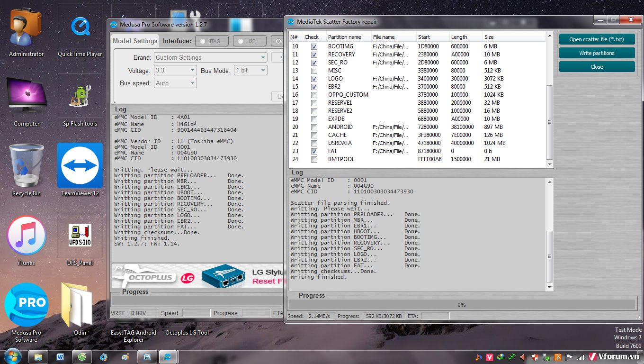644x364 pixels.
Task: Open the red-white shield tray icon
Action: tap(535, 357)
